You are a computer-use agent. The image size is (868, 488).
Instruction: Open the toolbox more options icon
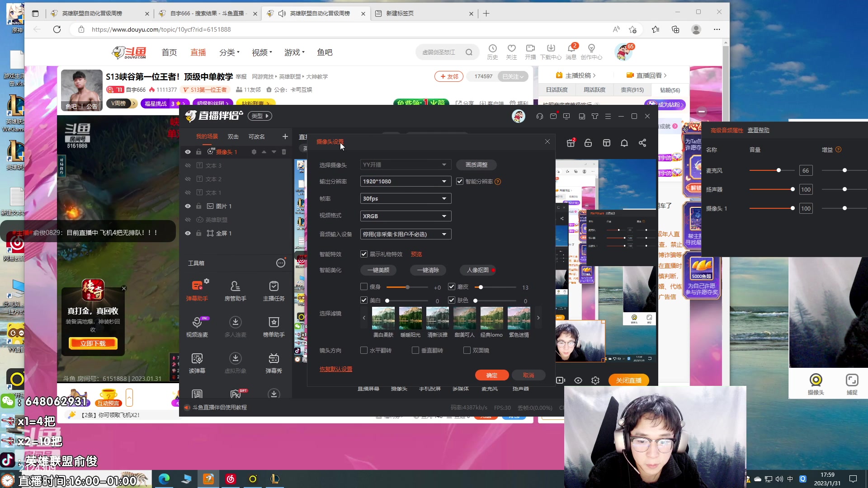pyautogui.click(x=281, y=263)
